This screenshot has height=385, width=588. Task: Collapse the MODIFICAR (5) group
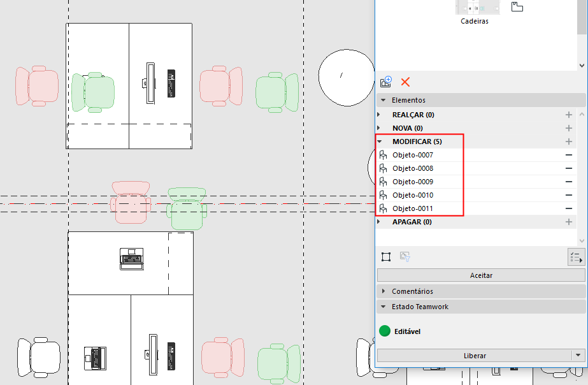click(380, 142)
